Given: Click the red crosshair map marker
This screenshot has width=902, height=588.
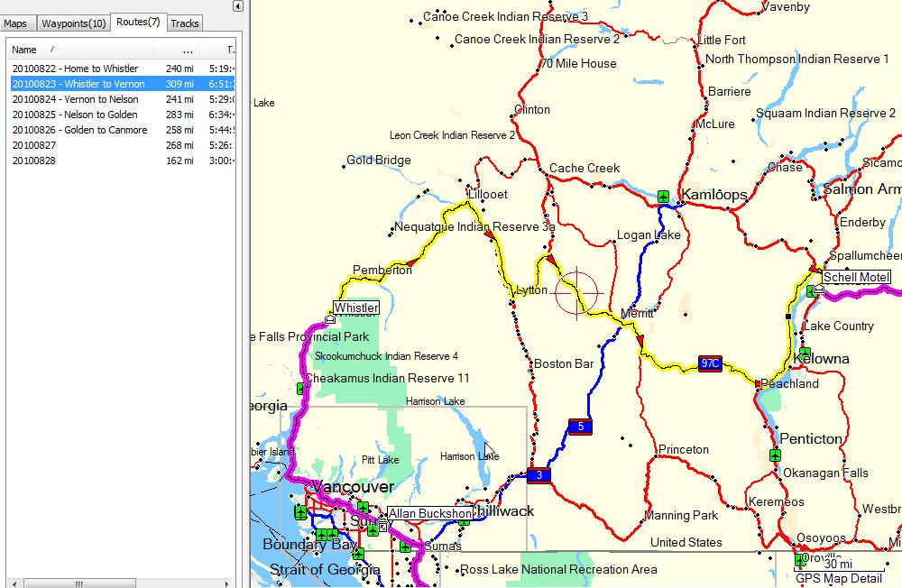Looking at the screenshot, I should [577, 294].
